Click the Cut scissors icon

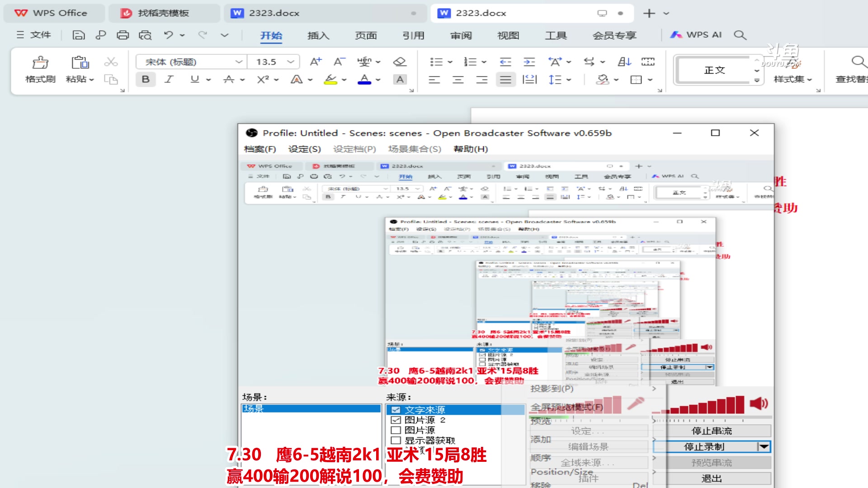tap(111, 61)
